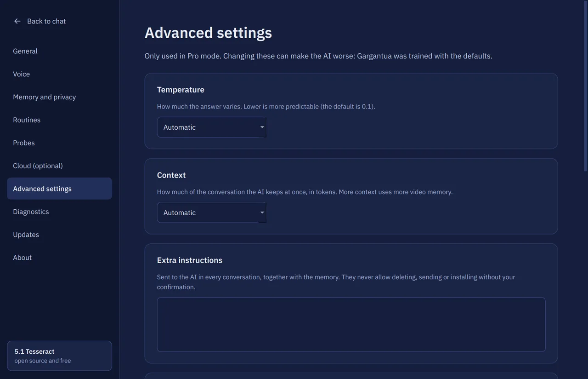This screenshot has width=588, height=379.
Task: Click the 'Sent to the AI in every conversation' text
Action: 336,282
